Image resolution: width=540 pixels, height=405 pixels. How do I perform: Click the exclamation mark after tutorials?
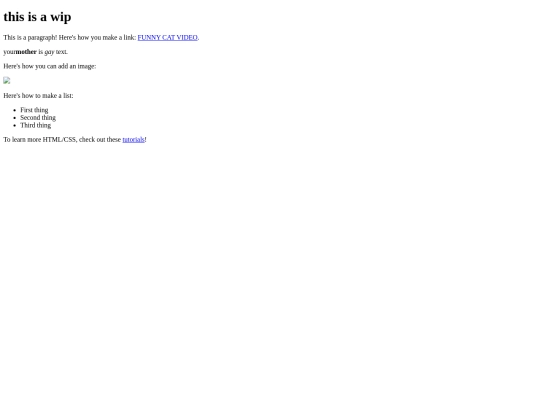(x=145, y=139)
